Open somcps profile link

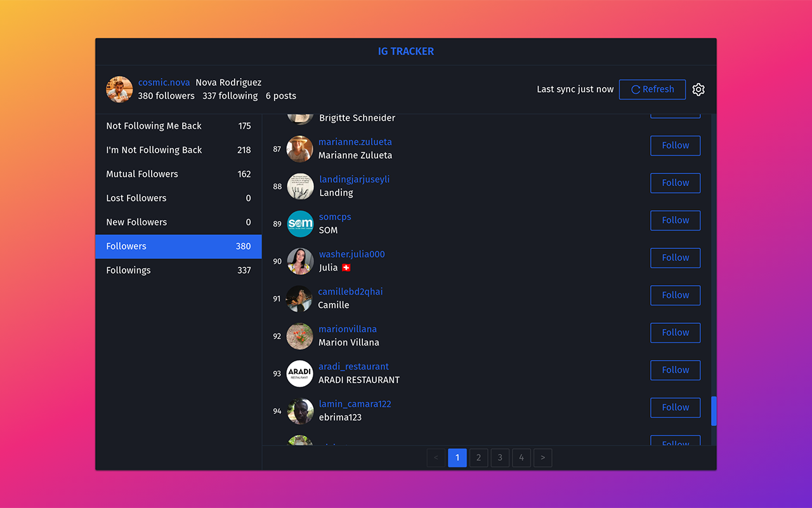coord(335,217)
